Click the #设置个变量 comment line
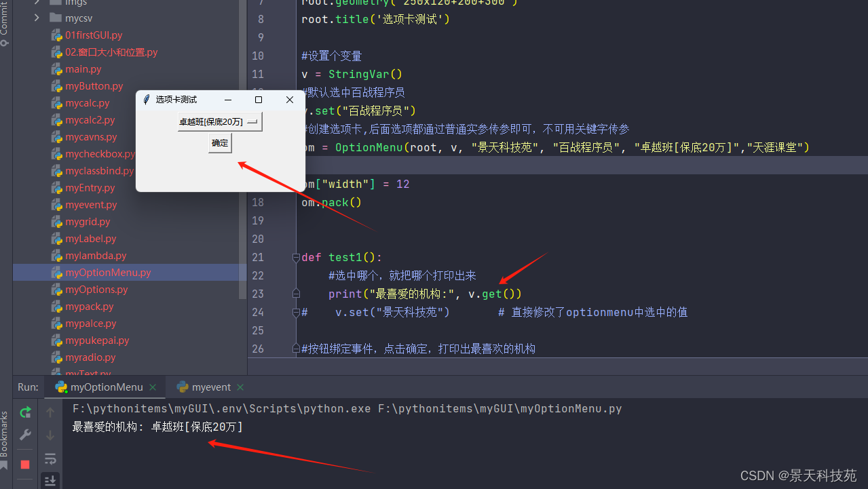 pyautogui.click(x=332, y=56)
